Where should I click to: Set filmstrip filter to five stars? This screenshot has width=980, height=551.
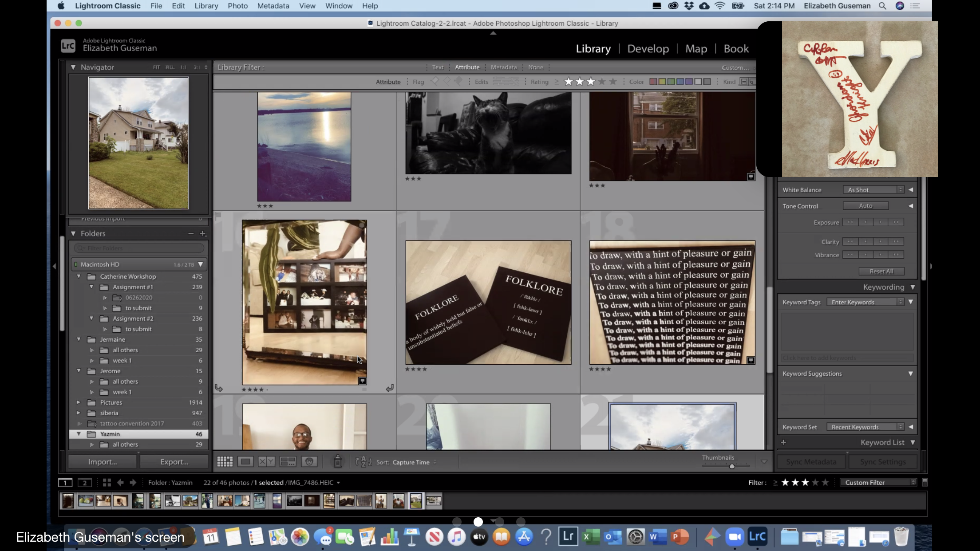click(825, 483)
